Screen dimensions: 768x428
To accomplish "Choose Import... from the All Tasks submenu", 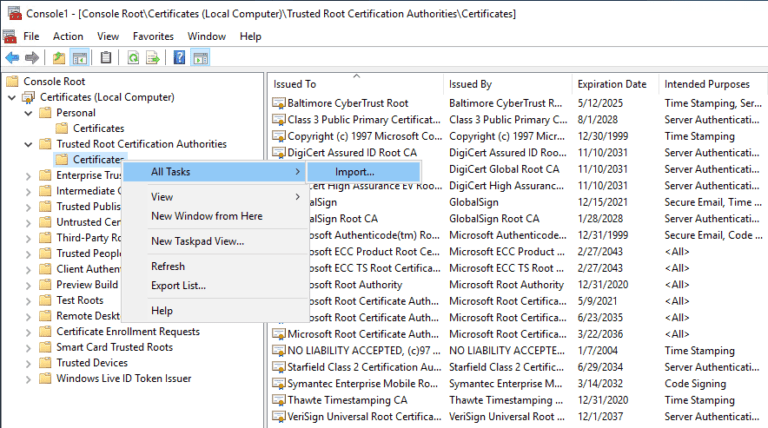I will tap(363, 172).
